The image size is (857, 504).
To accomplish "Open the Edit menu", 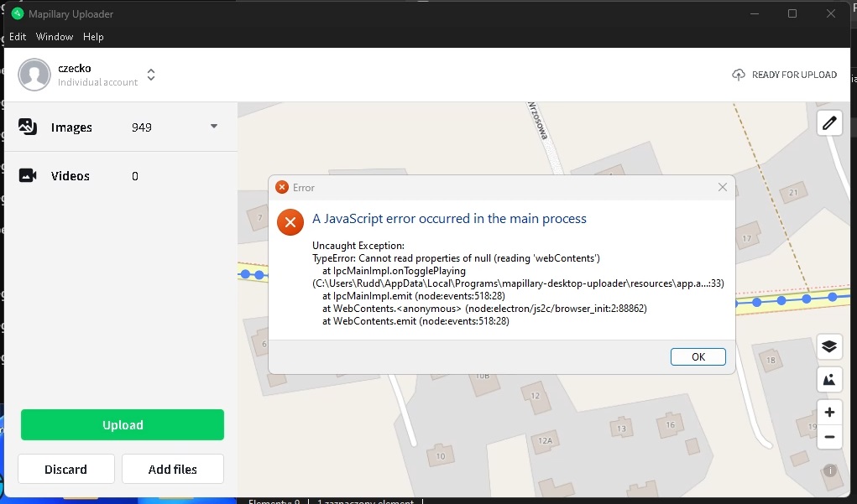I will [x=18, y=37].
